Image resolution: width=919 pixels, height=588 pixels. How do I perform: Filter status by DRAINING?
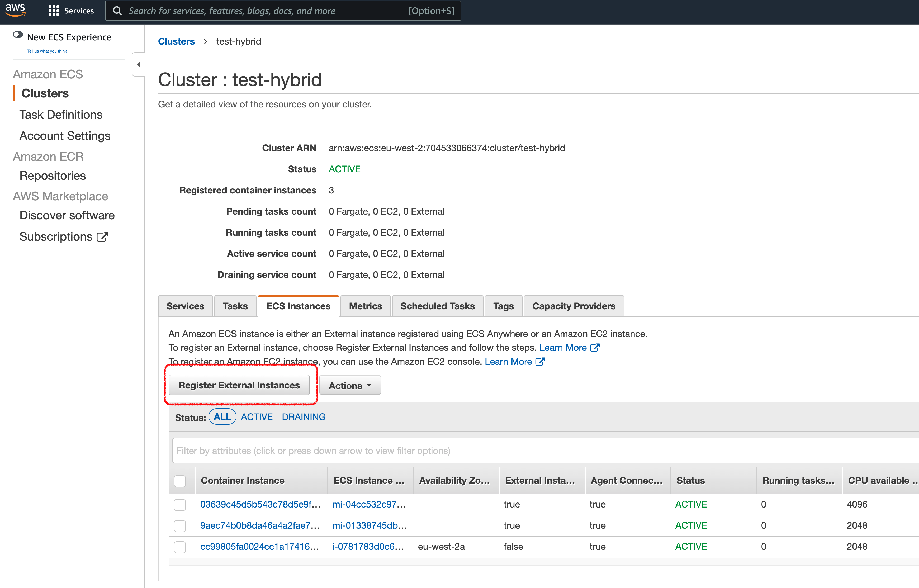pyautogui.click(x=304, y=417)
